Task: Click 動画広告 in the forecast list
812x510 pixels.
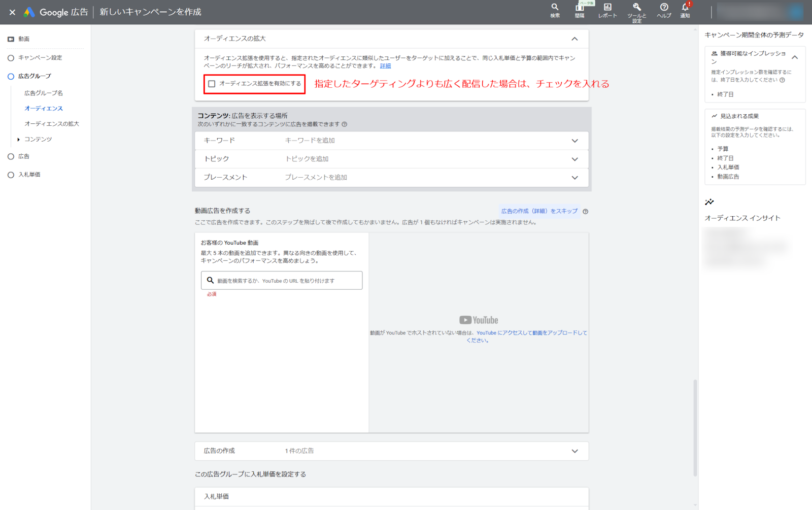Action: (728, 177)
